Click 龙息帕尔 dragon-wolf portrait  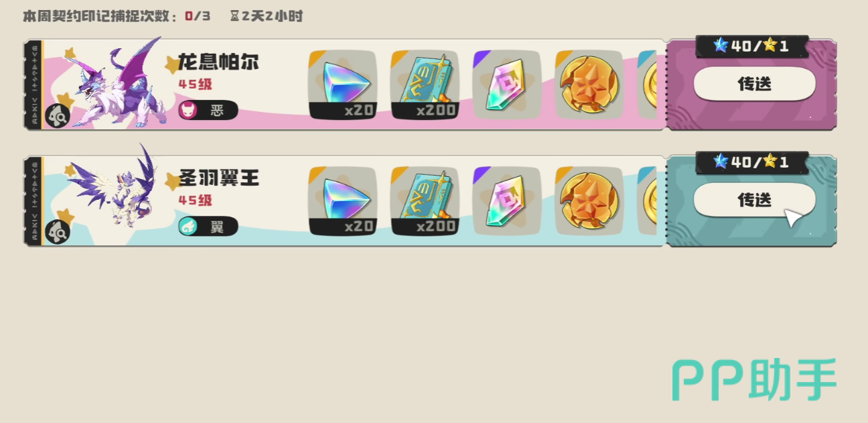pos(115,83)
